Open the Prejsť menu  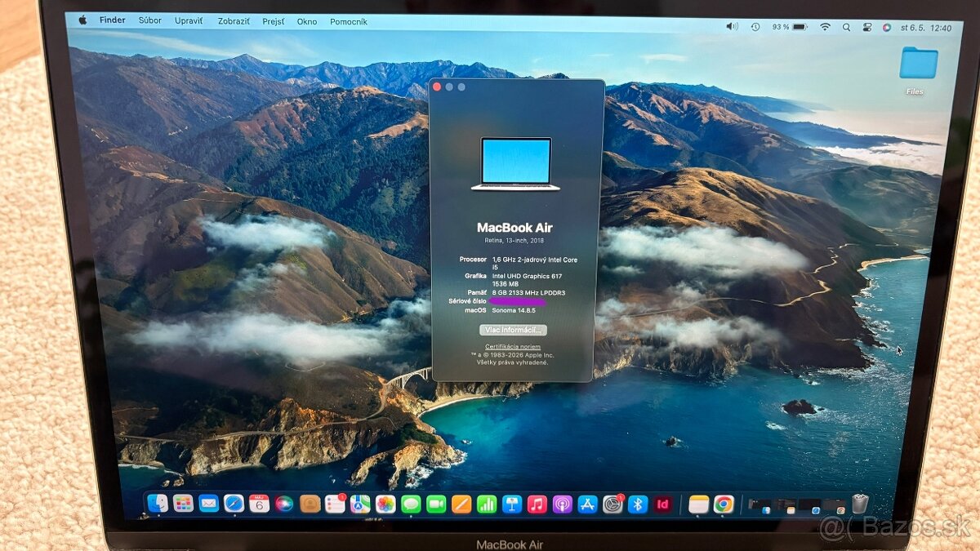(274, 21)
